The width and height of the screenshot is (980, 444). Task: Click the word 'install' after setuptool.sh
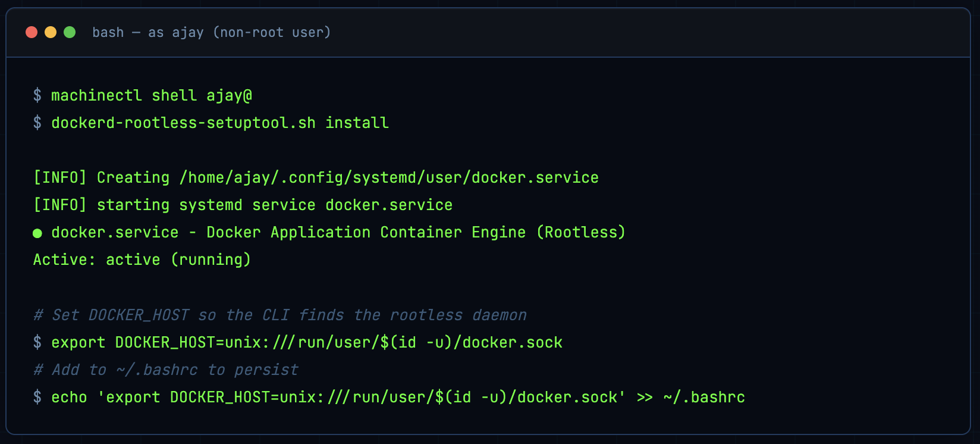coord(357,123)
